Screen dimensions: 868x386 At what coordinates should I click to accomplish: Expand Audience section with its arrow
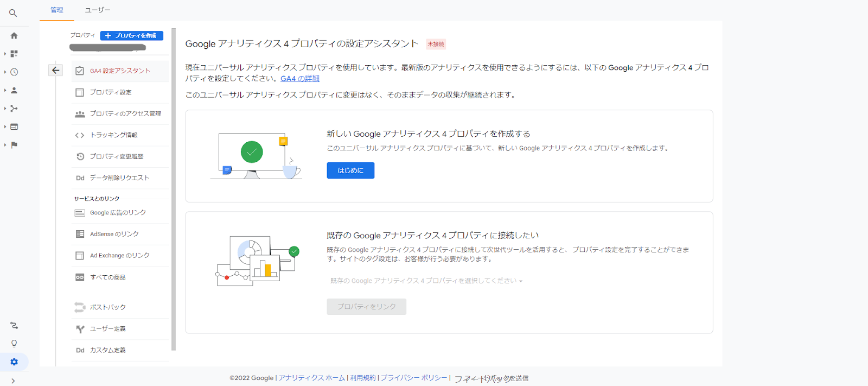pos(5,90)
